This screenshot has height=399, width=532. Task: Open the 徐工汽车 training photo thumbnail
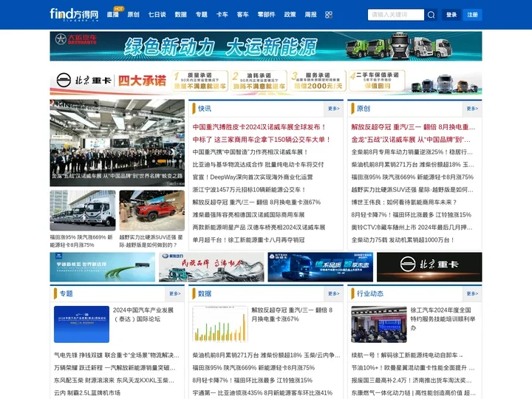click(x=378, y=324)
